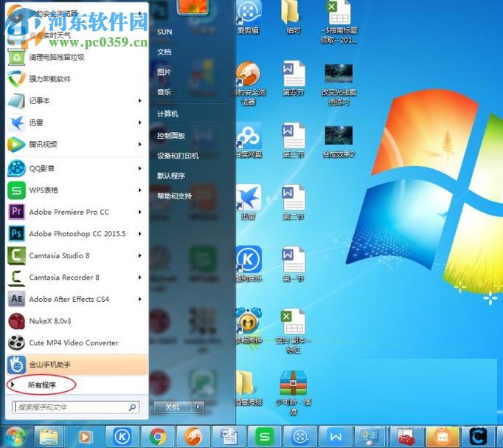Select the 临时 folder on the desktop
The image size is (503, 448).
point(293,18)
